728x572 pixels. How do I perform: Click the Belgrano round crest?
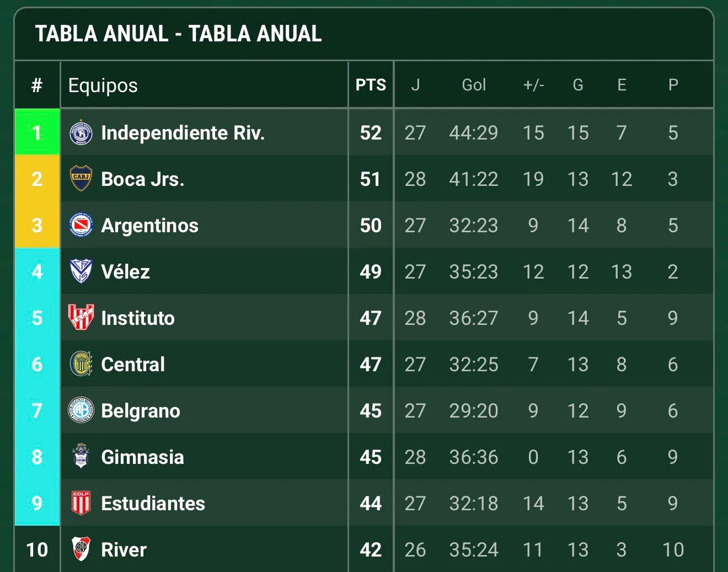coord(81,410)
